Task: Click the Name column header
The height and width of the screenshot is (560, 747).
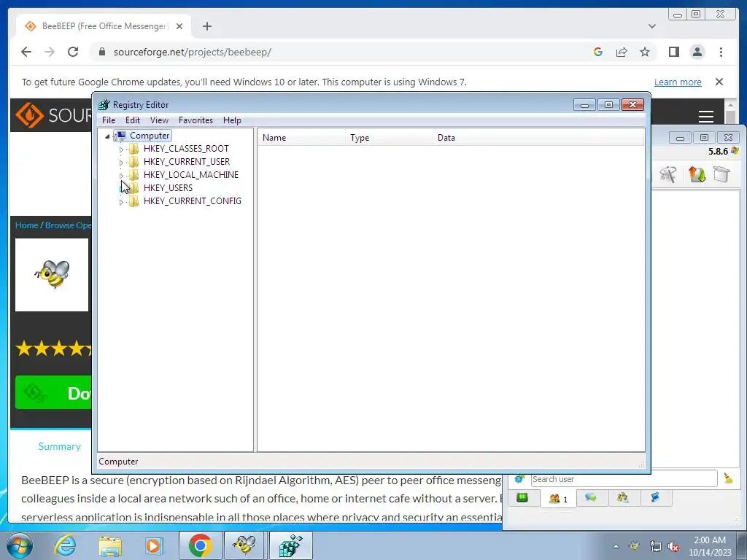Action: (301, 138)
